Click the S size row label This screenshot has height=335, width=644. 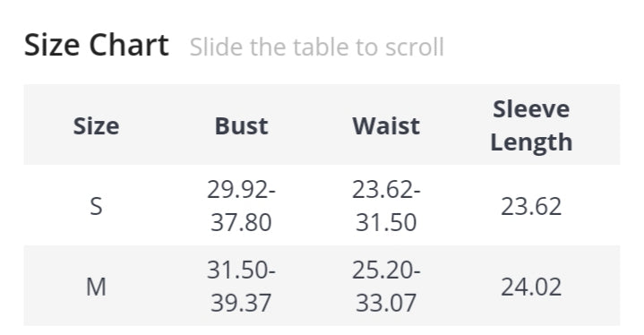pyautogui.click(x=96, y=206)
